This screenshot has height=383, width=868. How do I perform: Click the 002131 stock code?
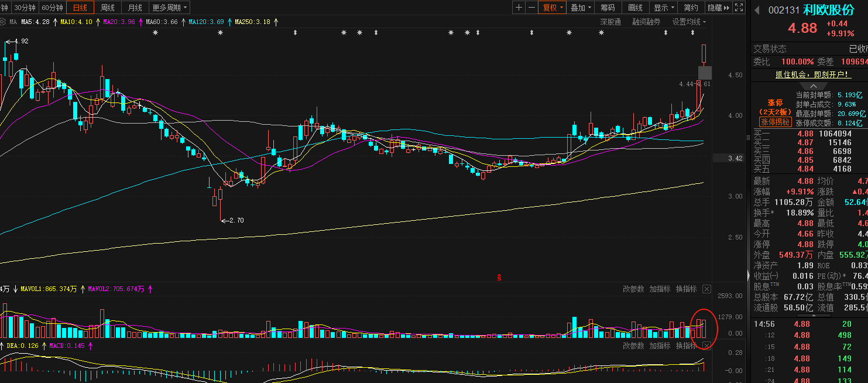click(784, 10)
